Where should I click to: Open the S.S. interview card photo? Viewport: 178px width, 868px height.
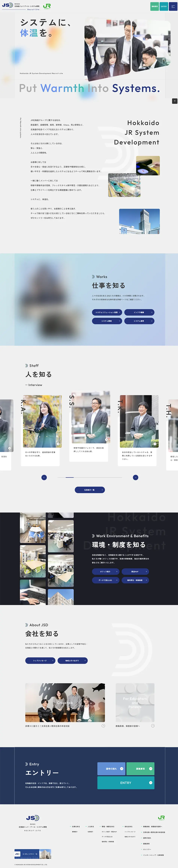[x=91, y=417]
